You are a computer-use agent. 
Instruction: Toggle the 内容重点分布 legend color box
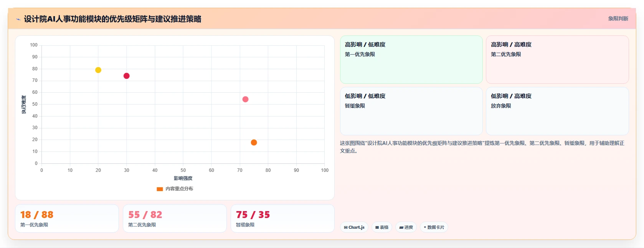click(x=160, y=189)
